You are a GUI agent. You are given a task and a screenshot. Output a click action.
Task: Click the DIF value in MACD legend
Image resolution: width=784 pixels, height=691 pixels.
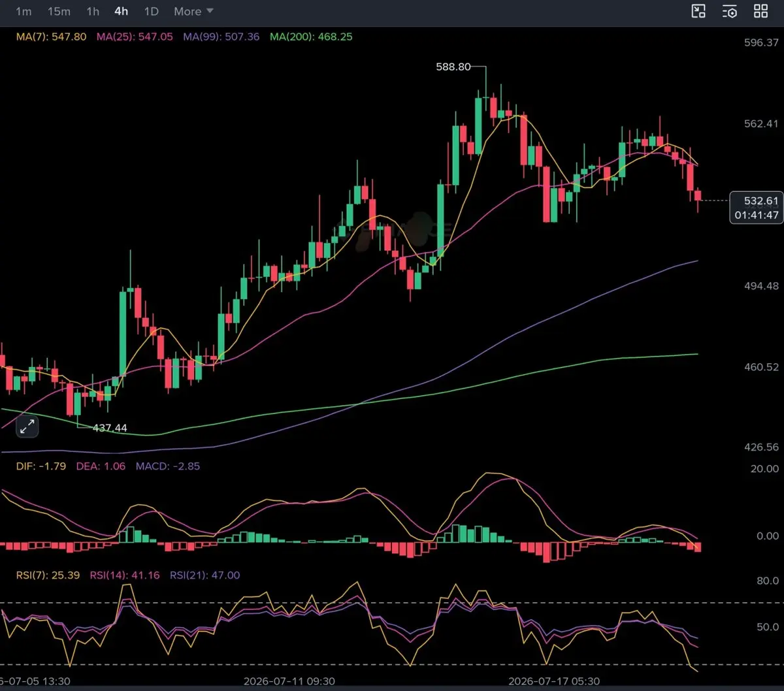click(x=41, y=466)
